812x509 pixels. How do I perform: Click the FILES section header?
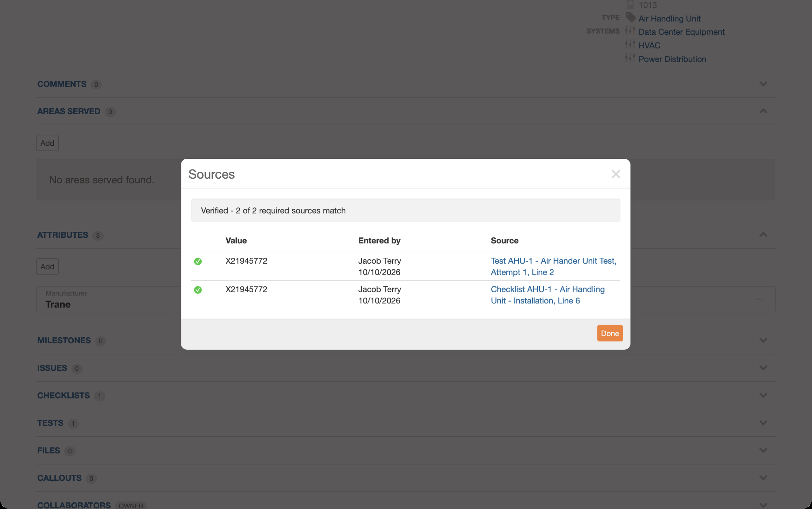pos(49,451)
